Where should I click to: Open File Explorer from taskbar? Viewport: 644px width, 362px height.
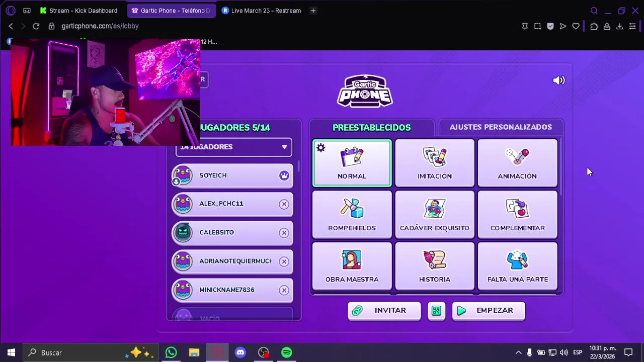[x=194, y=352]
